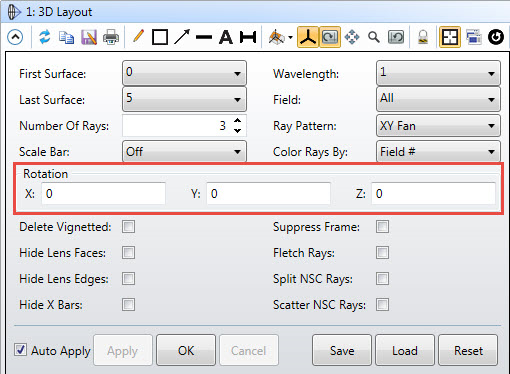Select the draw arrow tool

(182, 37)
